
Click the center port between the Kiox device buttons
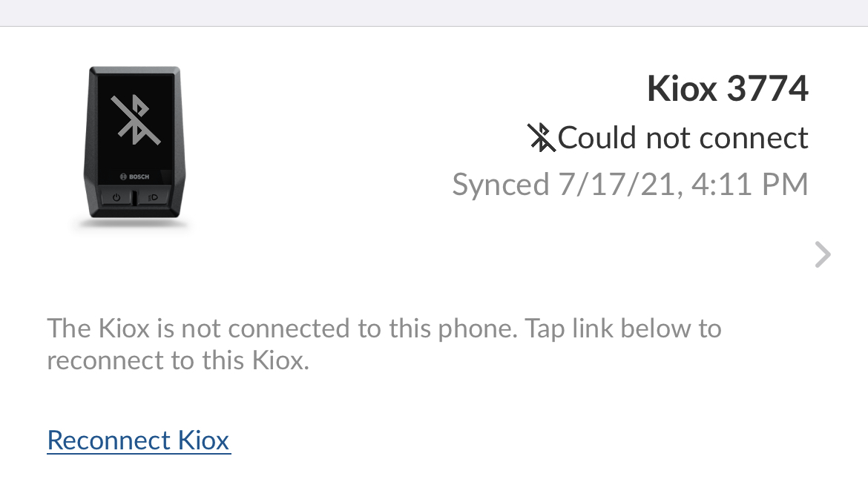click(134, 198)
